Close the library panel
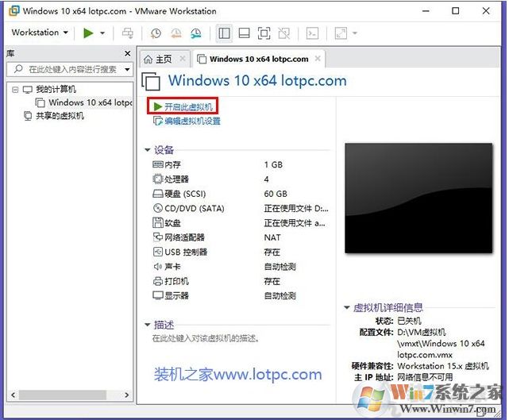The image size is (509, 420). (x=128, y=53)
